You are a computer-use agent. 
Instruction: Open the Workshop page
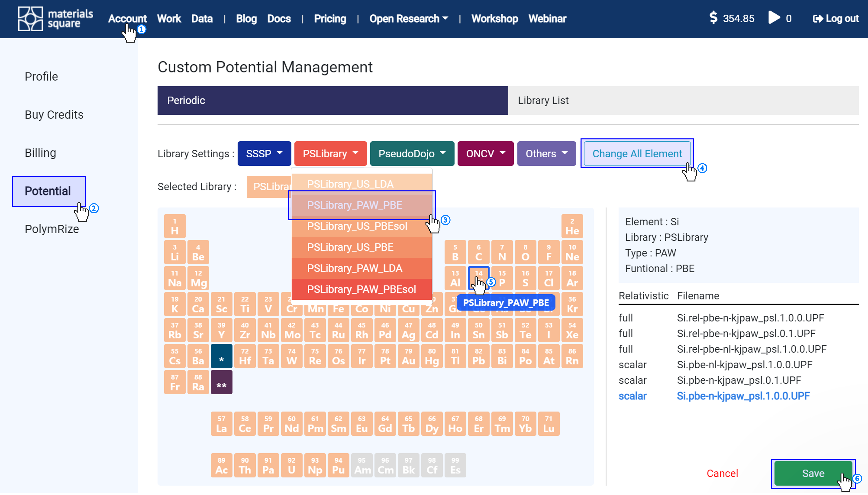495,18
